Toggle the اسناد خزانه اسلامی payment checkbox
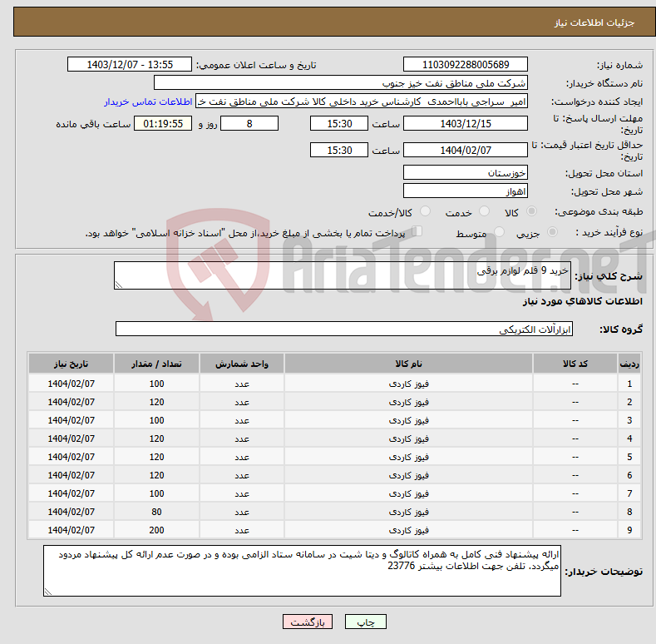The height and width of the screenshot is (644, 656). click(x=417, y=231)
